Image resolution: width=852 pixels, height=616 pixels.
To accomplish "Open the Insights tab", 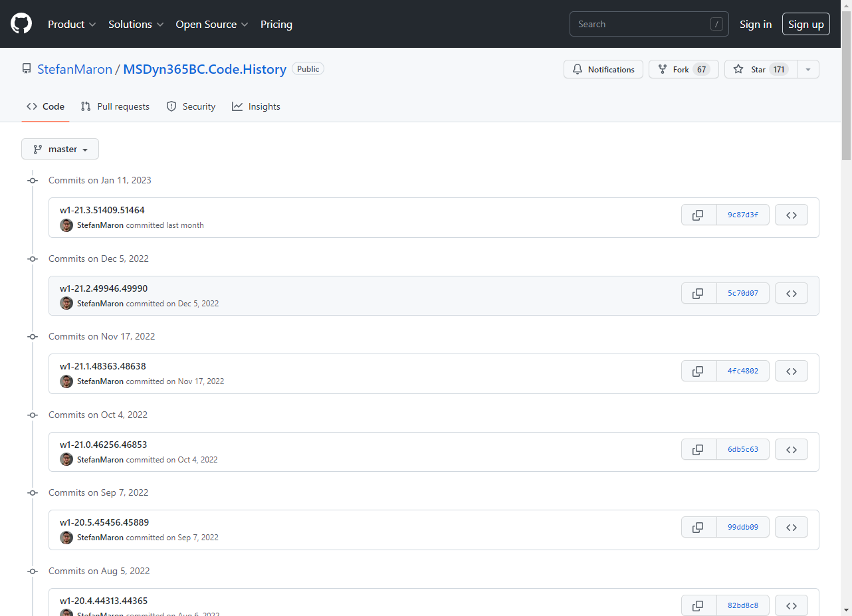I will click(256, 106).
